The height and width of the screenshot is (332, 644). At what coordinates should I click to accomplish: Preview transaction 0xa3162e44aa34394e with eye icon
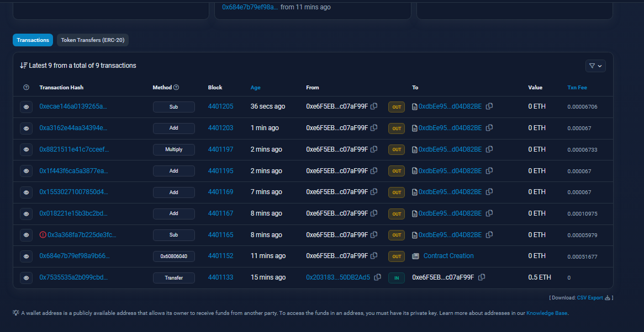(x=27, y=128)
